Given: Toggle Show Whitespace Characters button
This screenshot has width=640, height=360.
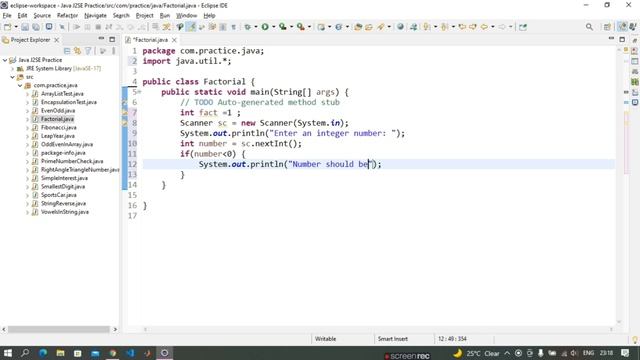Looking at the screenshot, I should tap(233, 27).
